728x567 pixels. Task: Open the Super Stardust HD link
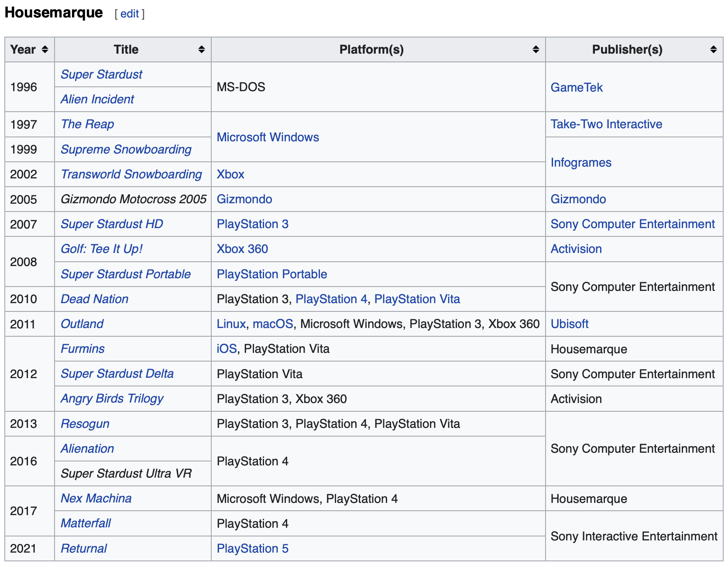[x=112, y=224]
